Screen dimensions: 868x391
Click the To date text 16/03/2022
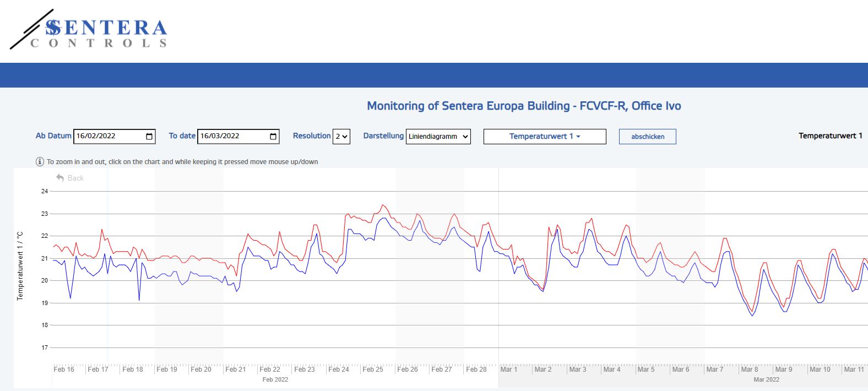pyautogui.click(x=220, y=137)
